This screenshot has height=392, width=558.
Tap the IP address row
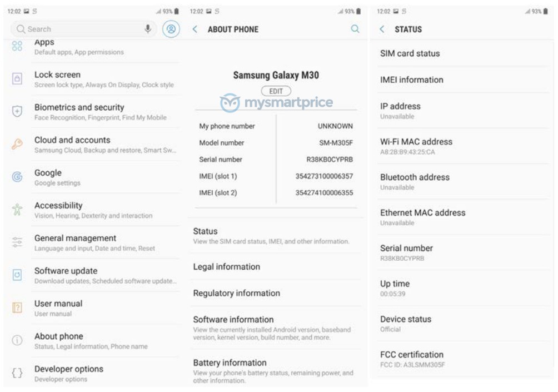click(x=462, y=111)
